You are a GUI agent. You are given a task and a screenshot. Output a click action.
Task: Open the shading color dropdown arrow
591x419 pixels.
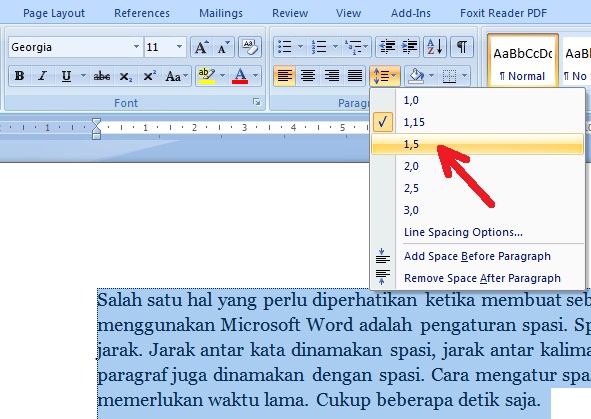click(432, 76)
